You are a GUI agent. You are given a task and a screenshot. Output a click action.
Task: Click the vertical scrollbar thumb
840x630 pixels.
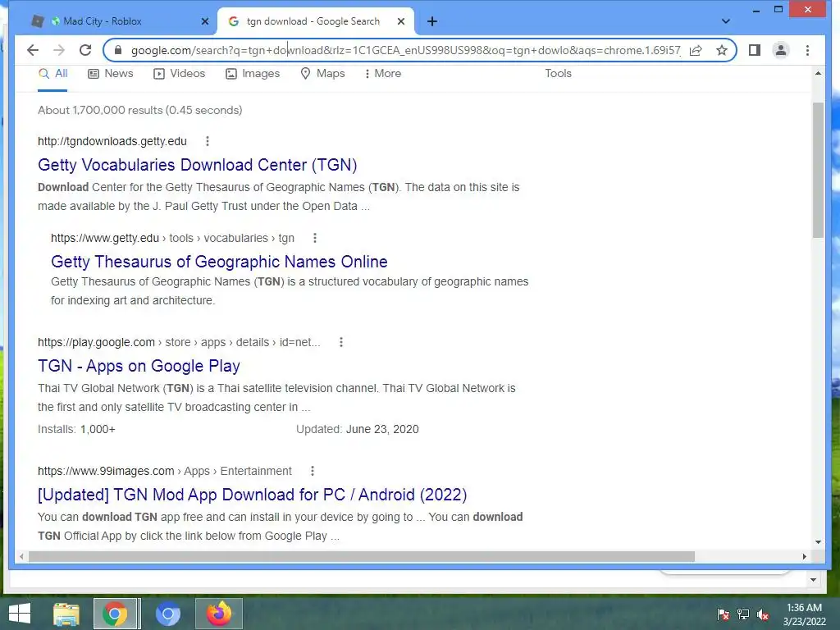coord(818,170)
